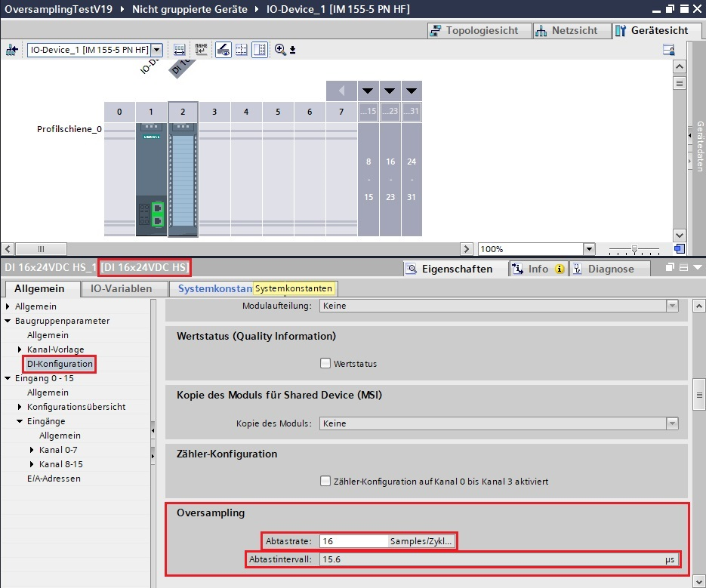
Task: Select E/A-Adressen in the tree
Action: click(54, 479)
